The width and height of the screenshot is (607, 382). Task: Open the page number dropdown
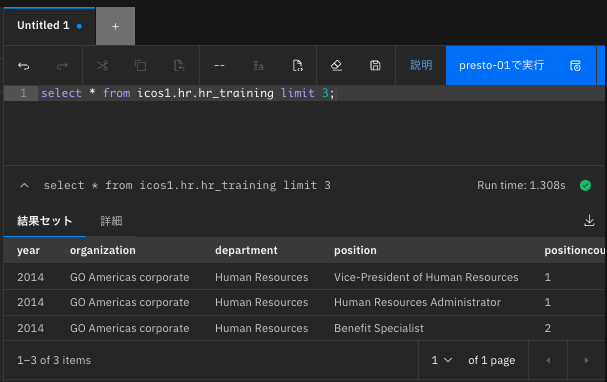(x=442, y=360)
